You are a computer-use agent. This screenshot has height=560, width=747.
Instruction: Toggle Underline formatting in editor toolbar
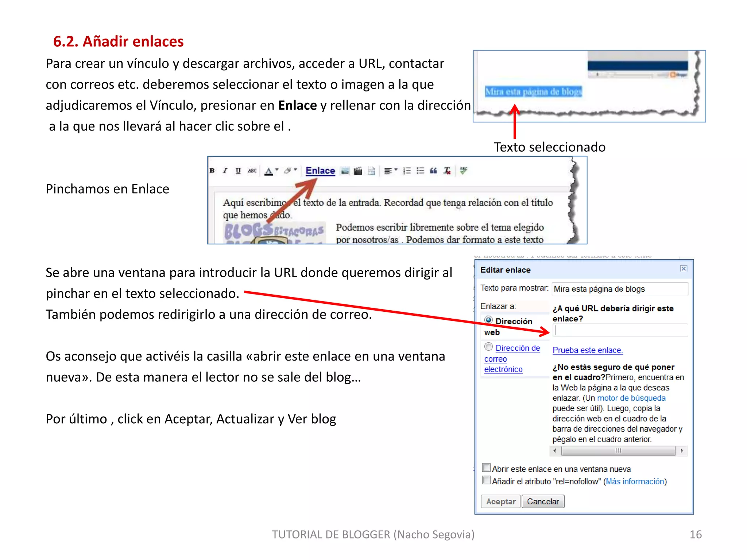[x=238, y=171]
